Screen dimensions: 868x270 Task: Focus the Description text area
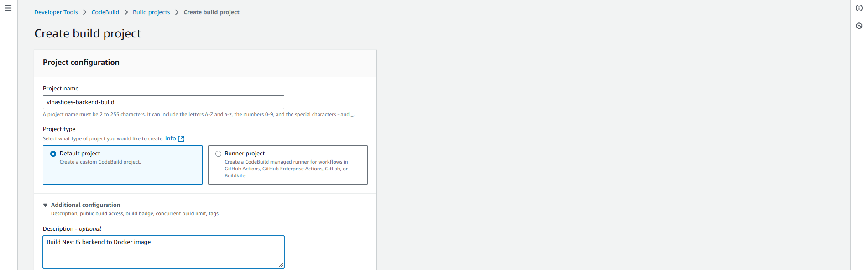(x=163, y=252)
